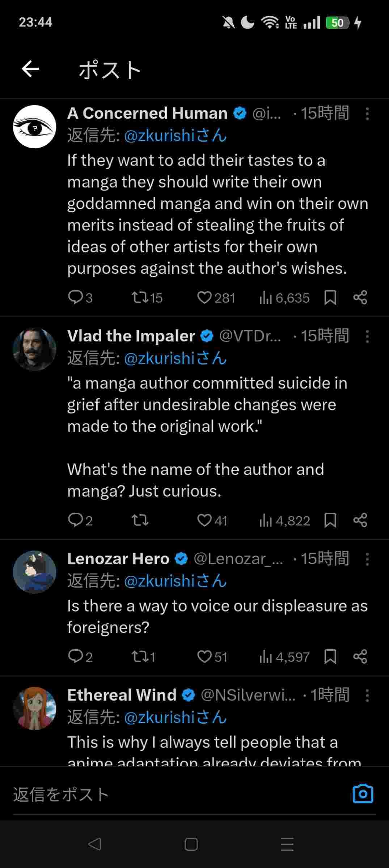The height and width of the screenshot is (868, 389).
Task: Like A Concerned Human's reply
Action: 204,298
